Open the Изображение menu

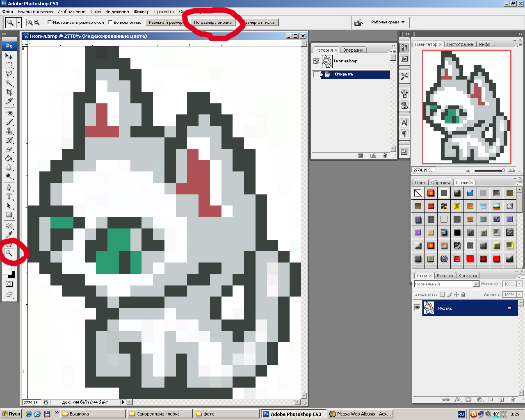[71, 11]
